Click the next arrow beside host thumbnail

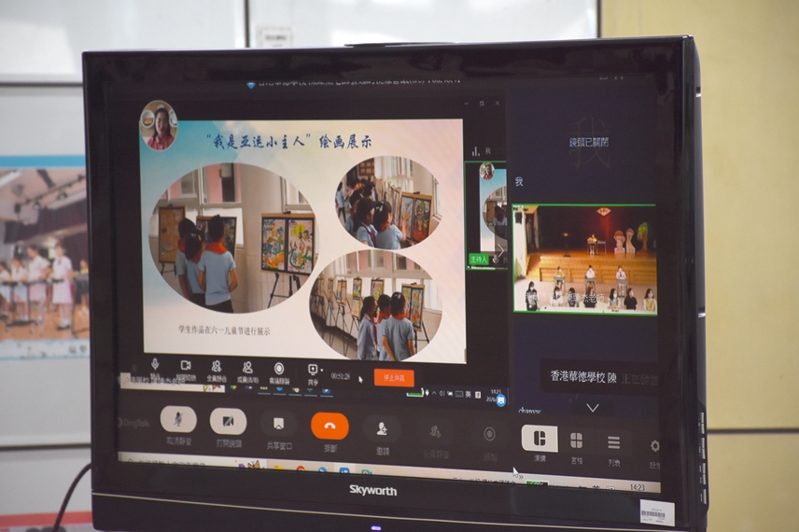(501, 250)
